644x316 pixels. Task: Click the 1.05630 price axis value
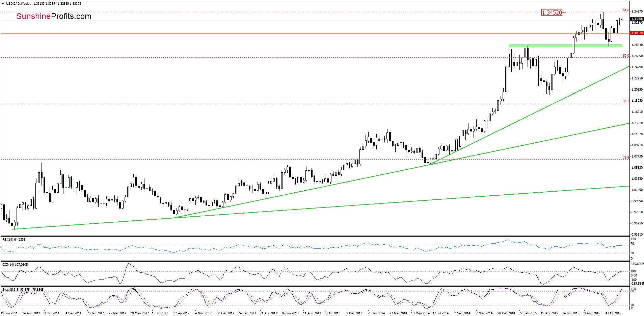pos(637,168)
